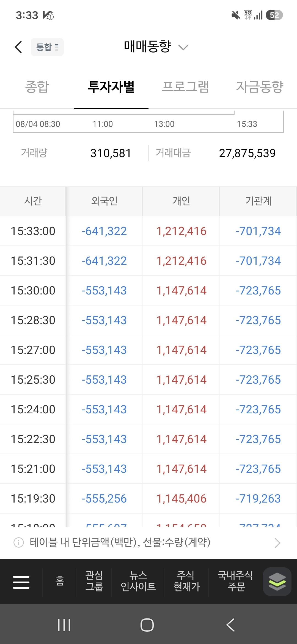Image resolution: width=297 pixels, height=644 pixels.
Task: Tap the info icon beside unit note
Action: (x=19, y=542)
